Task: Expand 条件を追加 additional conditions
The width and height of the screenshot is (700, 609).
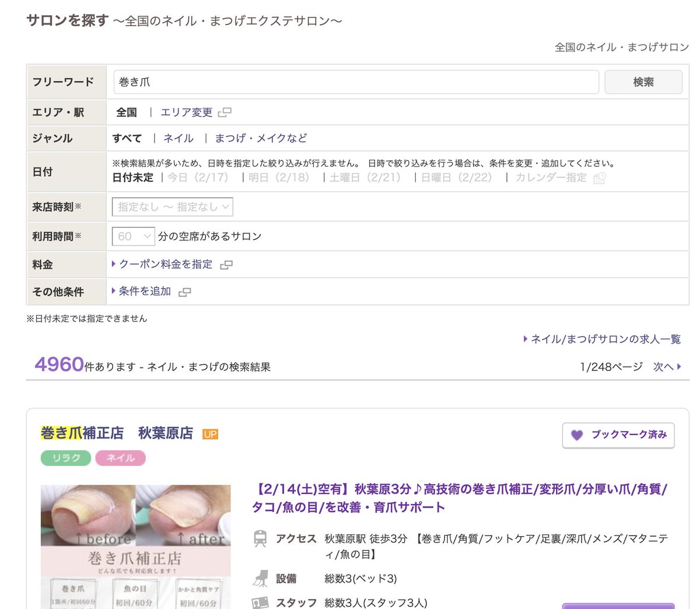Action: (x=145, y=291)
